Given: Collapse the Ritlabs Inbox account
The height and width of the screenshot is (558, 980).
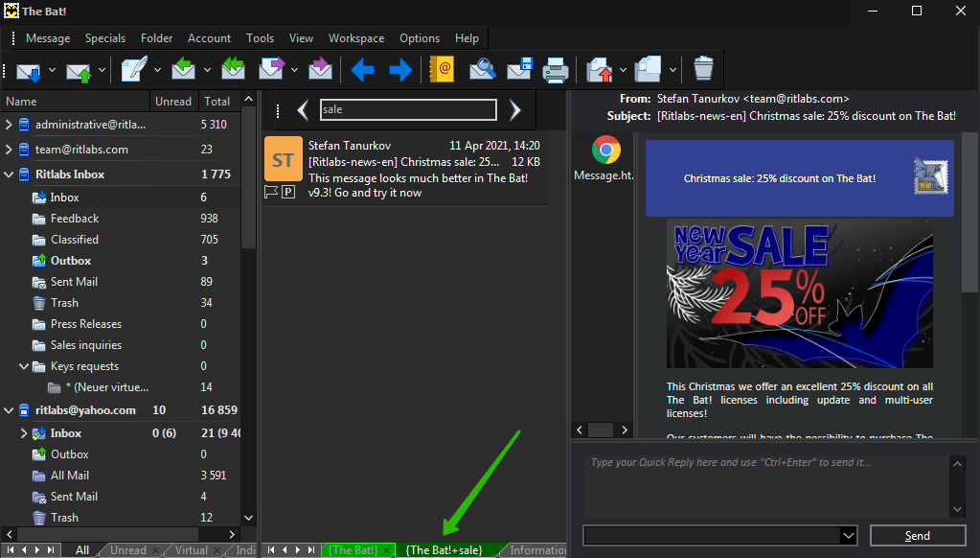Looking at the screenshot, I should click(9, 174).
